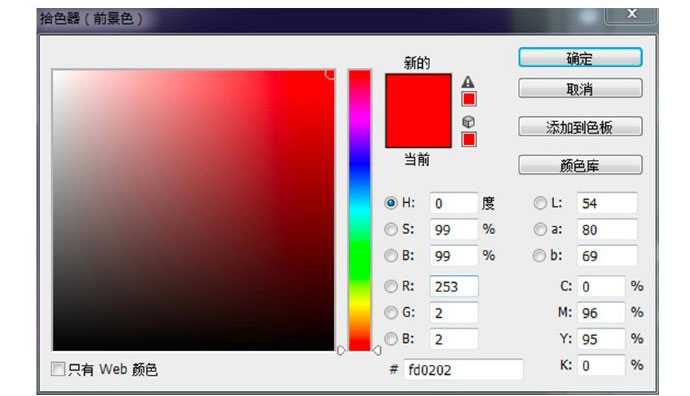The image size is (690, 396).
Task: Click the out-of-gamut warning triangle icon
Action: point(468,82)
